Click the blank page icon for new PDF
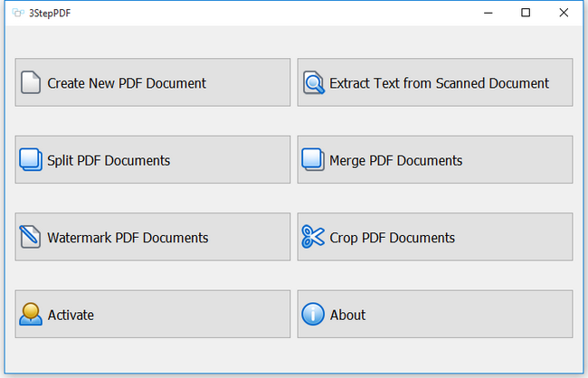This screenshot has width=588, height=378. coord(31,83)
